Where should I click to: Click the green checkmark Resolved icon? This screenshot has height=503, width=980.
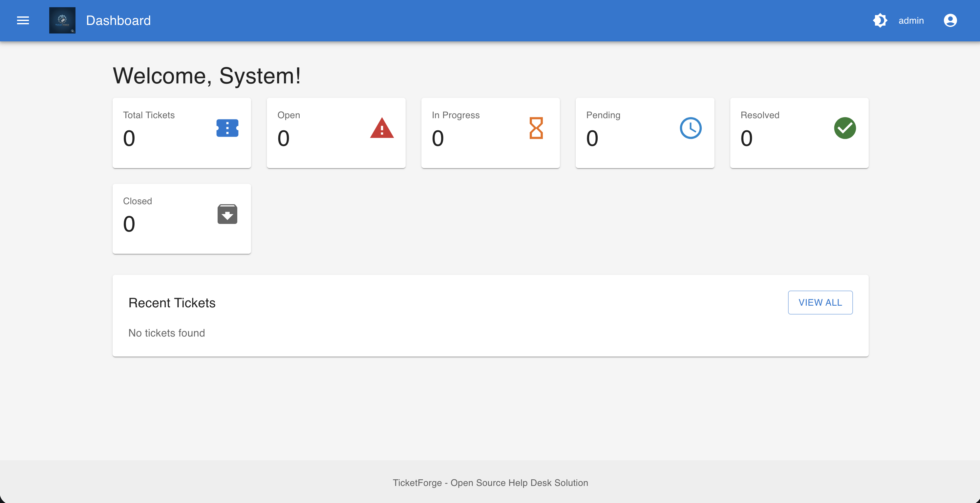click(x=844, y=128)
